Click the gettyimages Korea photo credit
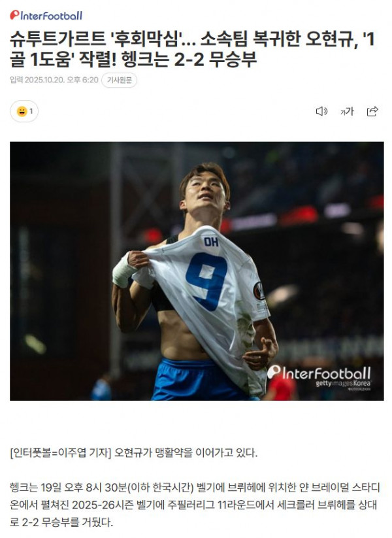Screen dimensions: 392x538 tap(343, 384)
